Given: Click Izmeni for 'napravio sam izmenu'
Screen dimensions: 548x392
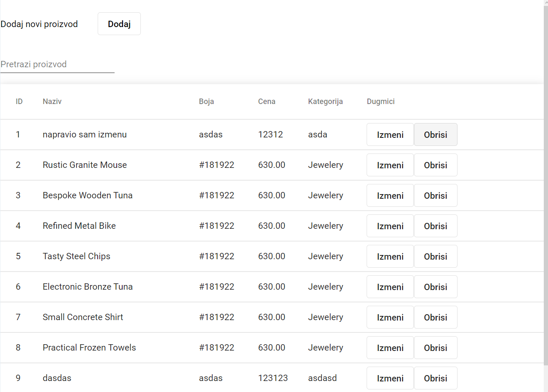Looking at the screenshot, I should coord(390,134).
